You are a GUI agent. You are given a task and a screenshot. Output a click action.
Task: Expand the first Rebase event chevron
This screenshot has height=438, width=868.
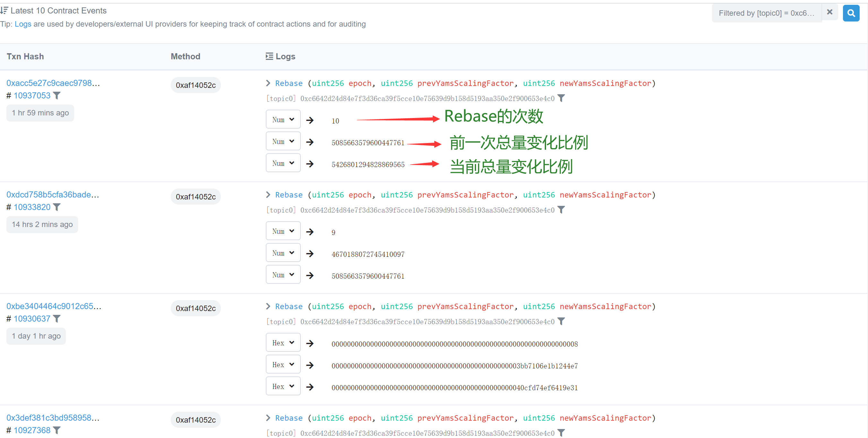[268, 83]
